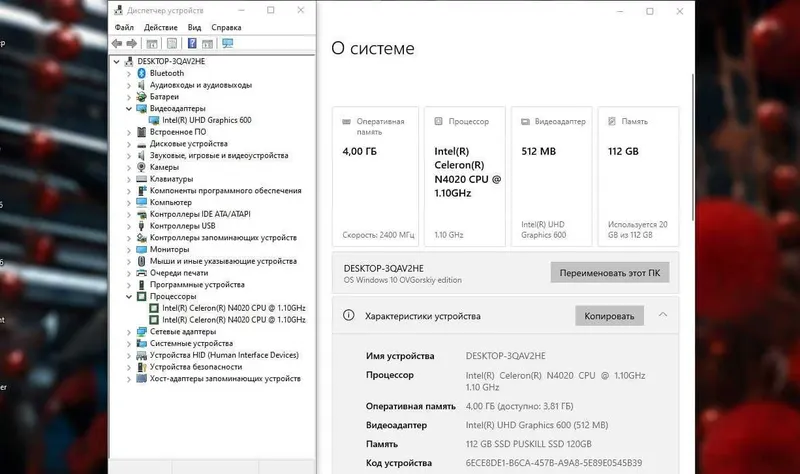Click Используется 20 GB из 112 GB text

click(x=638, y=230)
